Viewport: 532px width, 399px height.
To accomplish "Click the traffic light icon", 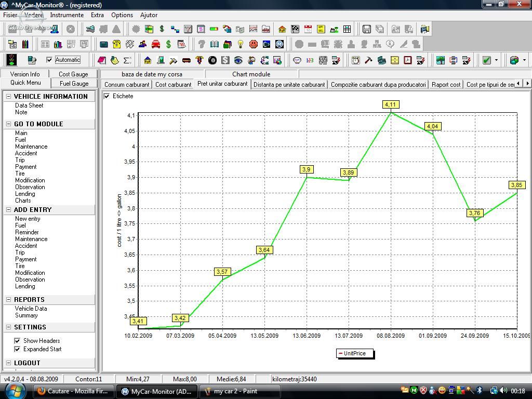I will (x=12, y=60).
